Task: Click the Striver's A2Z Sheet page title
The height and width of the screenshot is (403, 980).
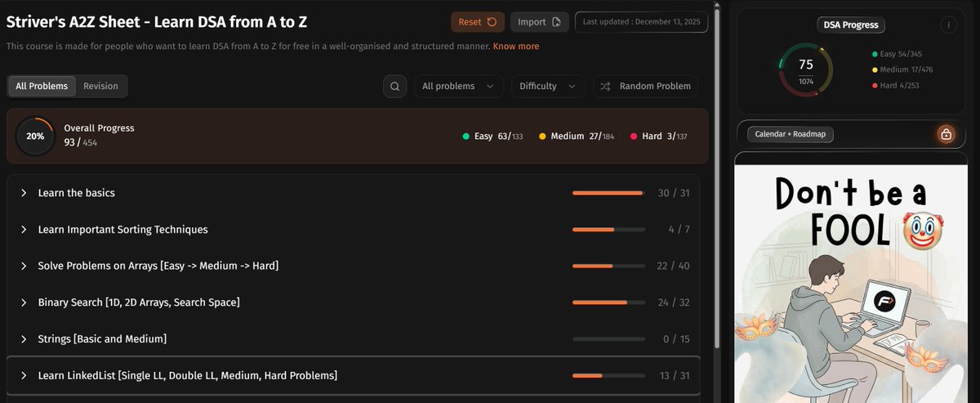Action: pos(157,22)
